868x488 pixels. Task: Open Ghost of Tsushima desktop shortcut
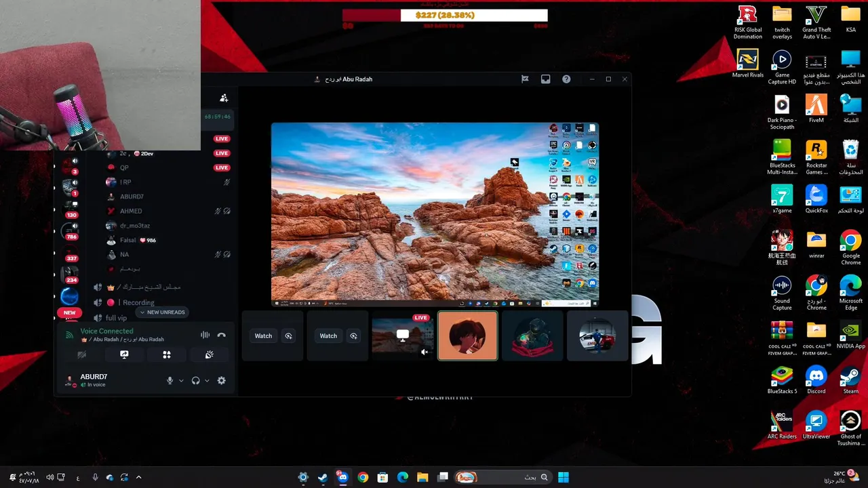850,428
